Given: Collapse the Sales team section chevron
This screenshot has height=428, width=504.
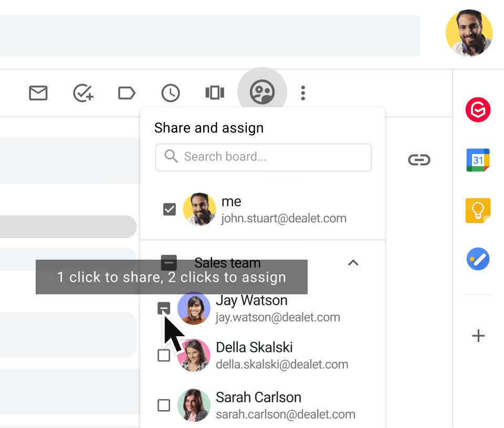Looking at the screenshot, I should pyautogui.click(x=353, y=263).
